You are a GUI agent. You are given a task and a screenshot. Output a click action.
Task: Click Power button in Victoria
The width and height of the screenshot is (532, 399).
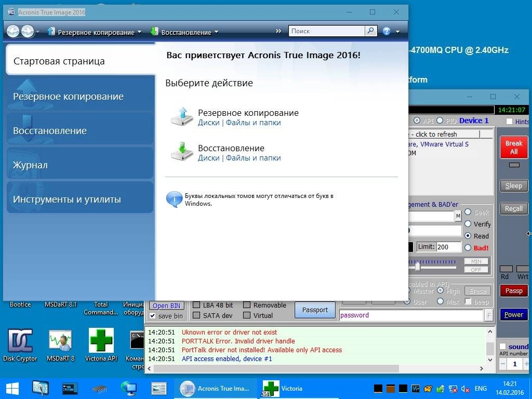[514, 314]
